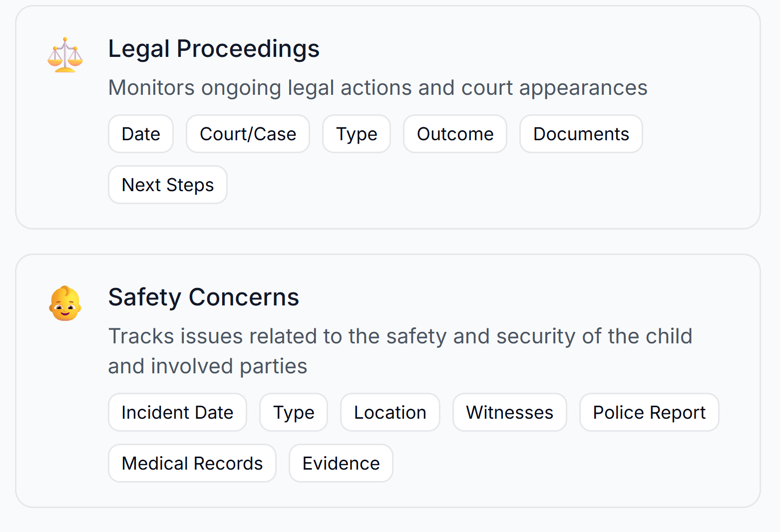This screenshot has width=780, height=532.
Task: Click the Next Steps tag
Action: click(x=168, y=185)
